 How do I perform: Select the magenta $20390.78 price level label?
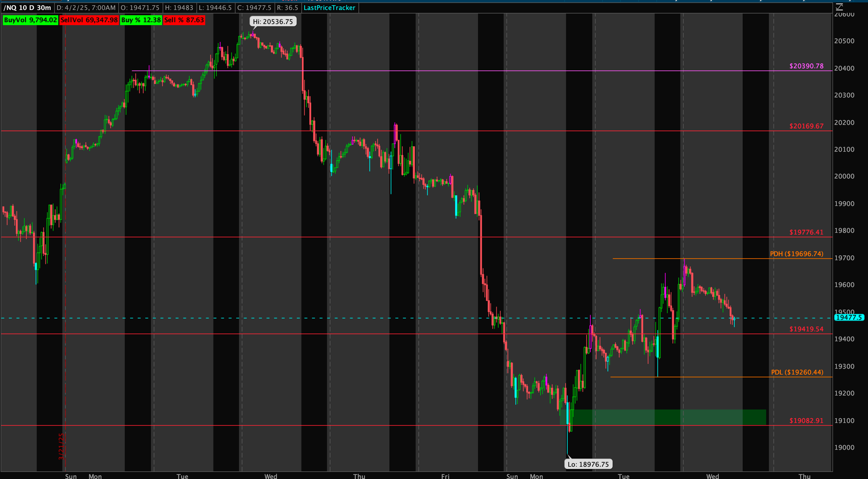coord(806,66)
